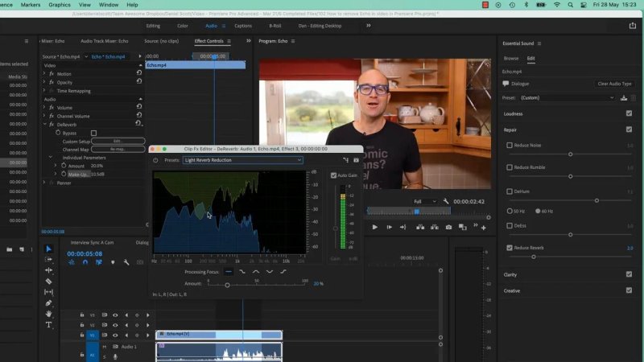
Task: Show more workspaces overflow chevrons
Action: (x=369, y=26)
